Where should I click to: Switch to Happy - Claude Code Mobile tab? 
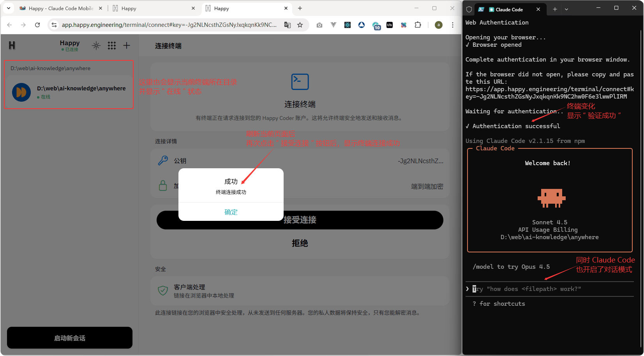(x=61, y=8)
